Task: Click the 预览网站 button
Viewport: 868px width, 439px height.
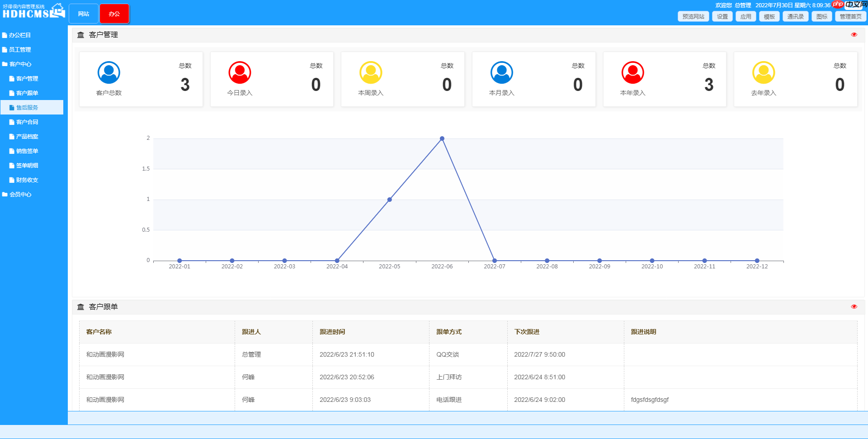Action: [693, 16]
